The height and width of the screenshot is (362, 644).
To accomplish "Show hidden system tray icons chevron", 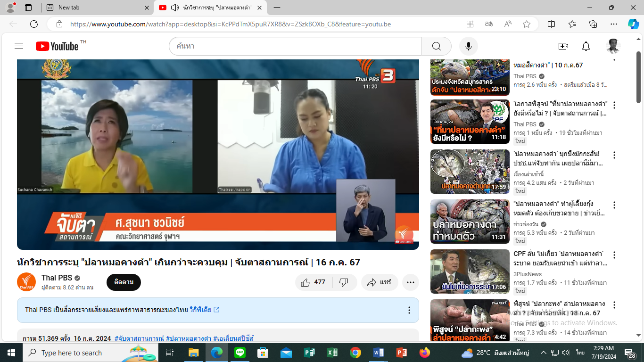I will tap(543, 353).
